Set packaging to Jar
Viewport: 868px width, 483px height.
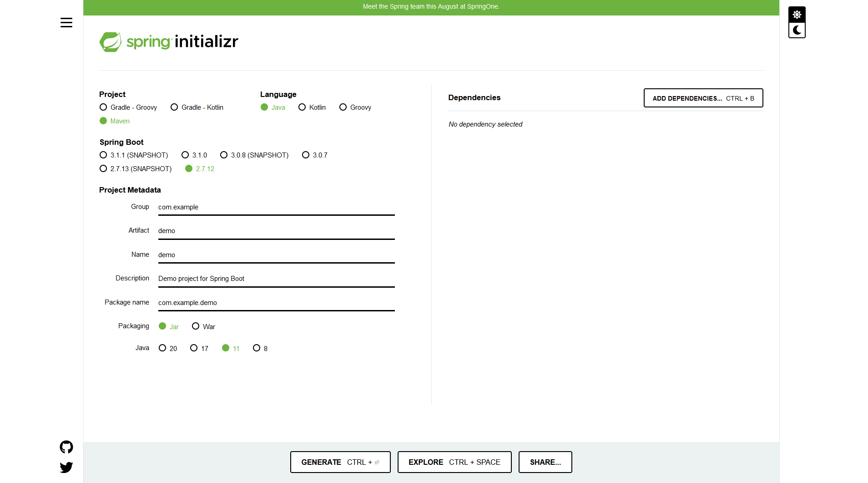[x=169, y=326]
